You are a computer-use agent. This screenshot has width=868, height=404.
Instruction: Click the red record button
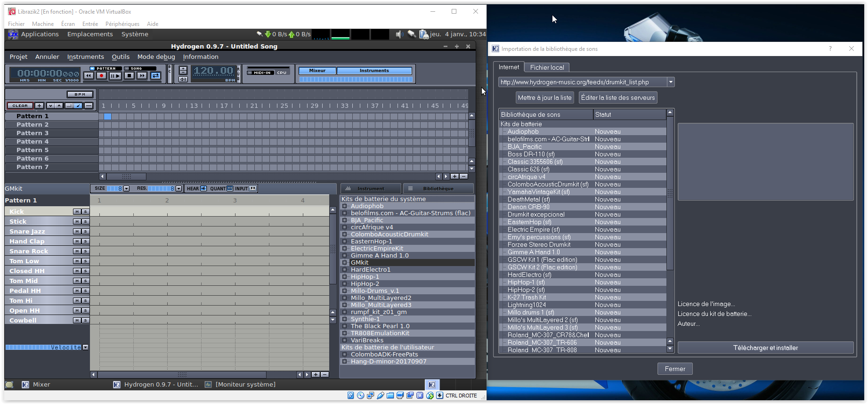pos(101,75)
